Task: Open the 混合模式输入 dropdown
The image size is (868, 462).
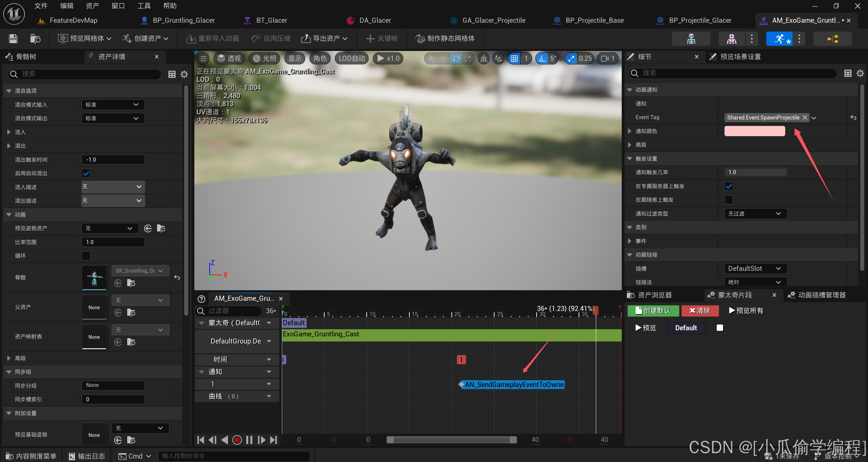Action: tap(113, 105)
